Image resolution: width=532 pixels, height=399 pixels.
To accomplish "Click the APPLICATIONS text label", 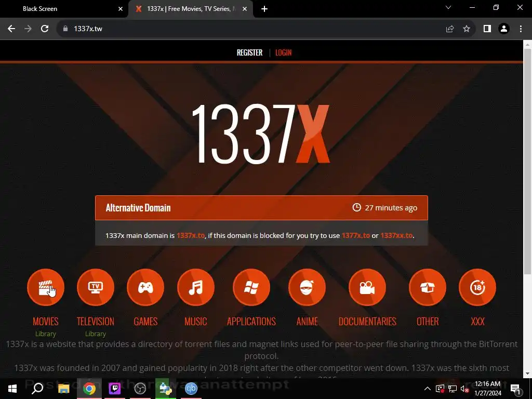I will click(x=251, y=321).
